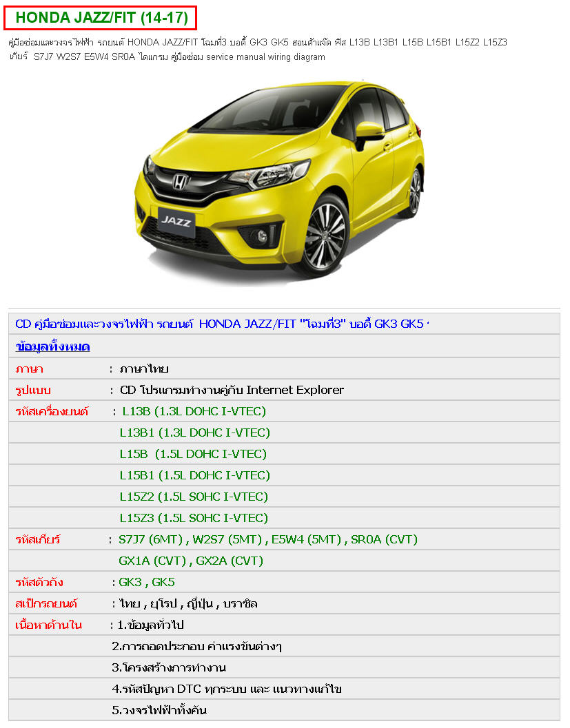Click the S7J7 (6MT) gearbox code
Image resolution: width=570 pixels, height=728 pixels.
pyautogui.click(x=150, y=539)
